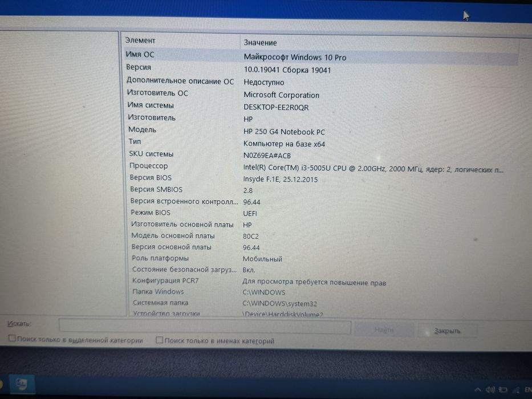Click the "Найти" search button
Image resolution: width=532 pixels, height=399 pixels.
pos(384,330)
